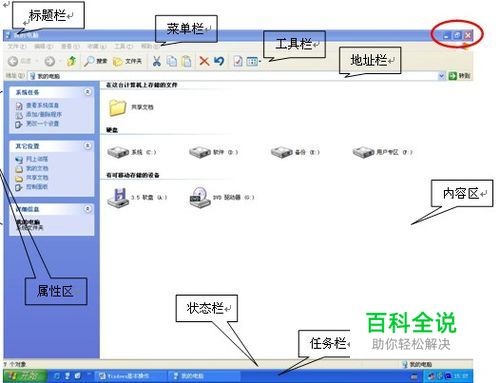This screenshot has height=383, width=500.
Task: Select the 备份 (E:) drive
Action: [295, 152]
